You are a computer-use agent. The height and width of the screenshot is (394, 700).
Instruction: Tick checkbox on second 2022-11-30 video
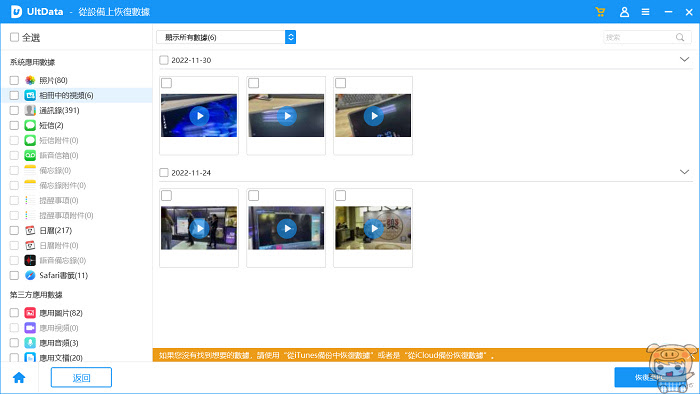(254, 83)
